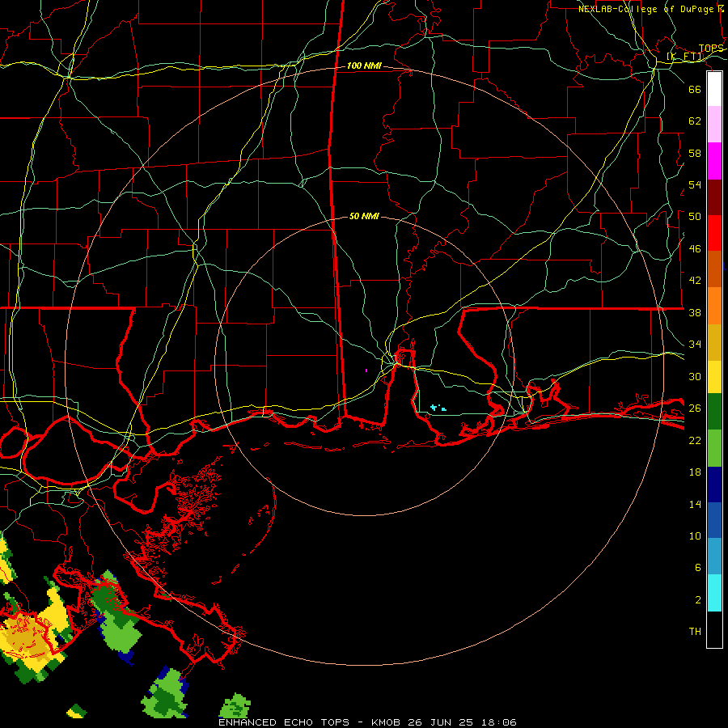Click the legend value 62

695,121
